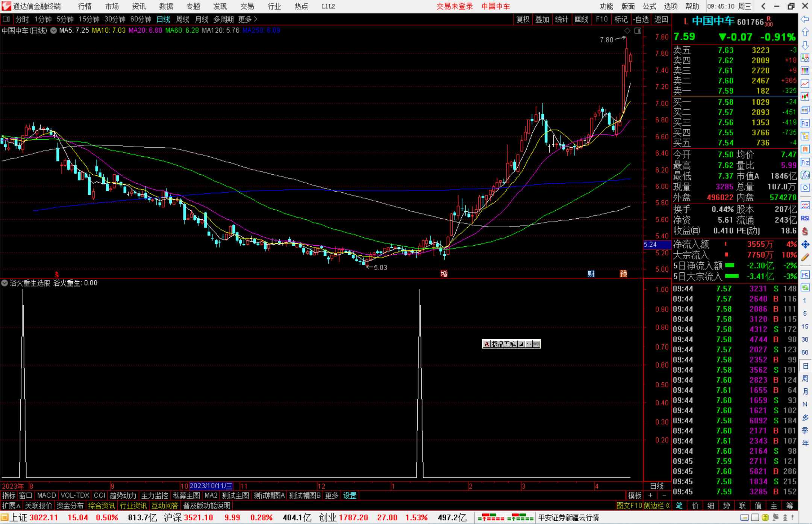Open the 功能 menu
This screenshot has width=812, height=524.
(x=606, y=6)
